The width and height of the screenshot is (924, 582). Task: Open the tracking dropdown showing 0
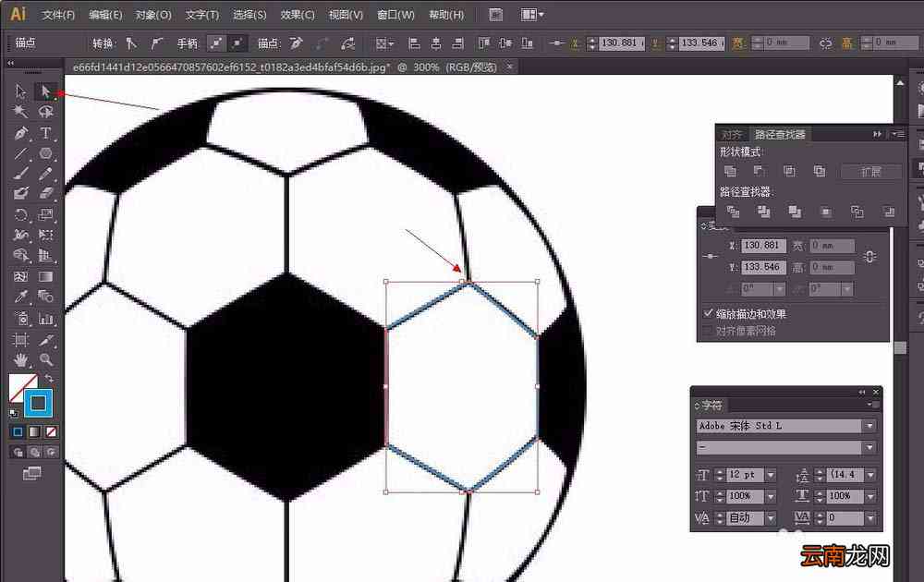point(870,517)
